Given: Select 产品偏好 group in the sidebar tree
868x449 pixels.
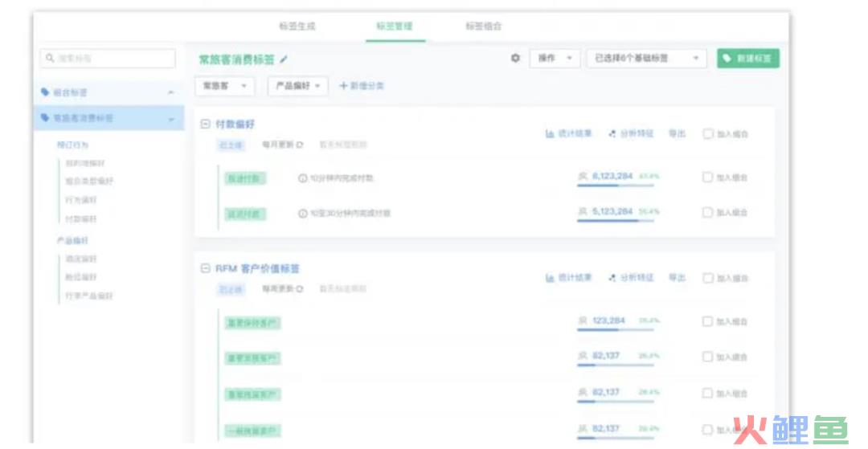Looking at the screenshot, I should 72,240.
